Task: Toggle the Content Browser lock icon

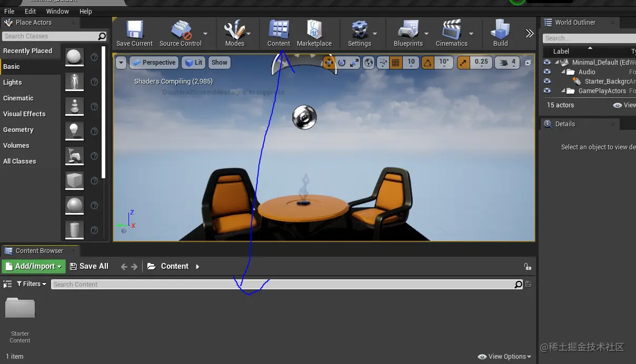Action: (528, 267)
